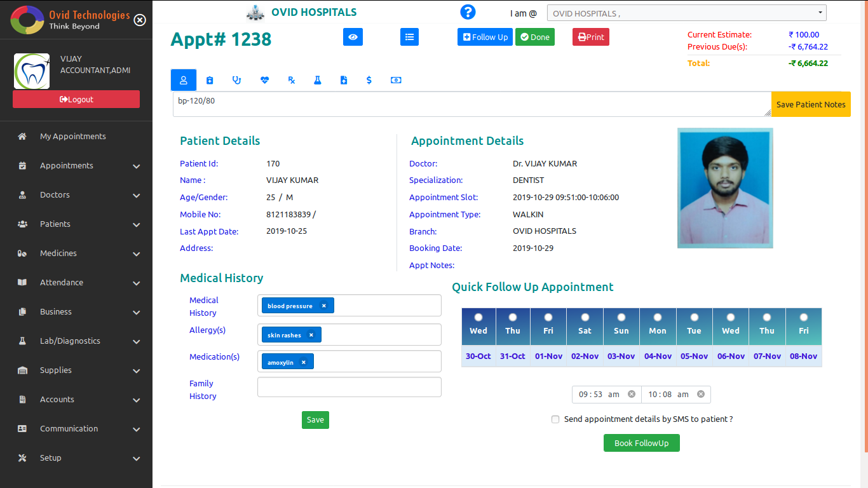Click the clinic tooth logo avatar
This screenshot has height=488, width=868.
click(32, 71)
